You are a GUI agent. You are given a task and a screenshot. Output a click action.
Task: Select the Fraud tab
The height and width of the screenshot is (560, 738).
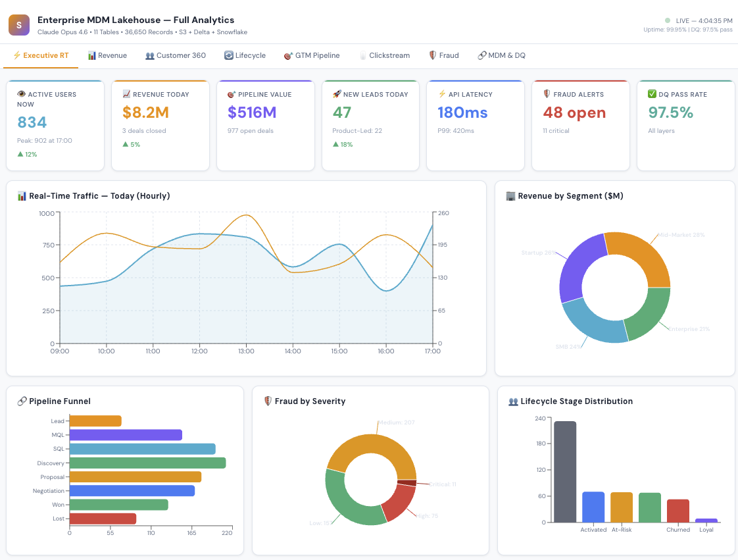[443, 55]
